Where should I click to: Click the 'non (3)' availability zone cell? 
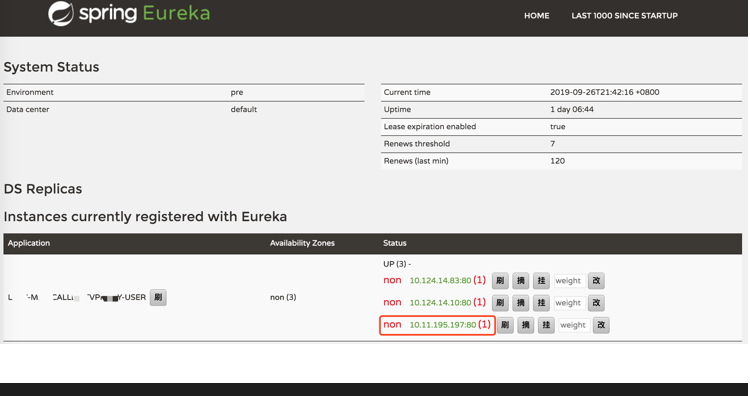tap(283, 297)
